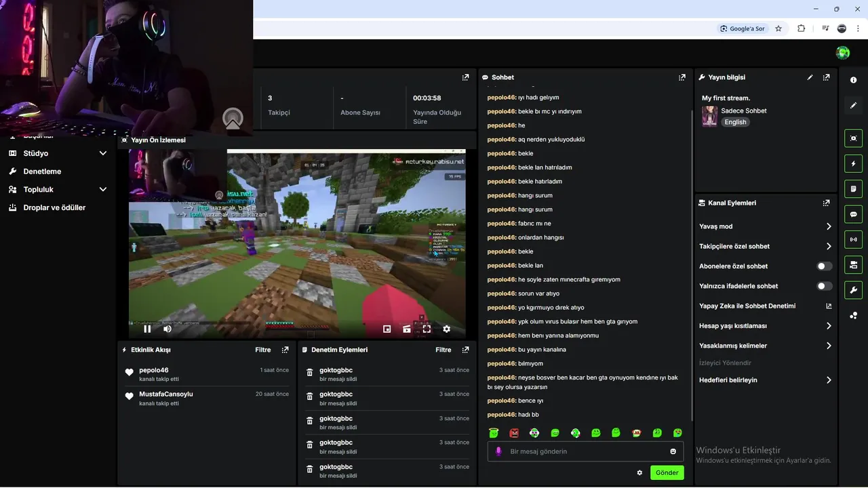Click the English language tag

[735, 122]
